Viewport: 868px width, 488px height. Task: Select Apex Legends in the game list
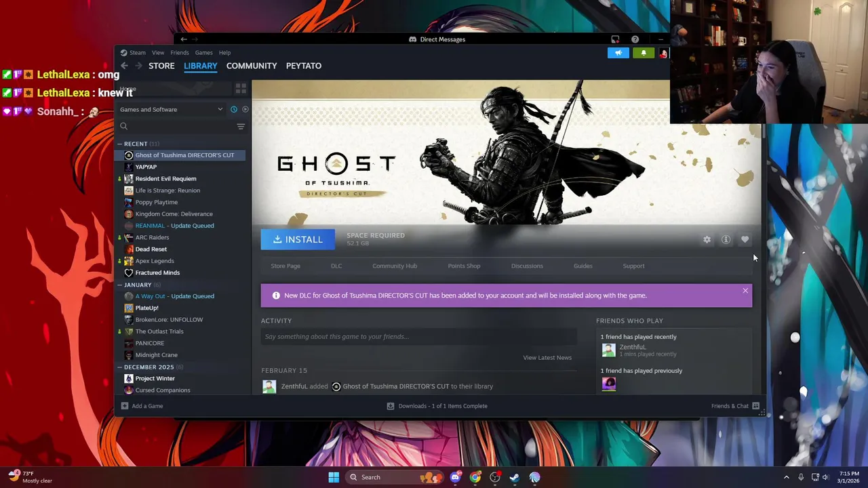(x=155, y=261)
